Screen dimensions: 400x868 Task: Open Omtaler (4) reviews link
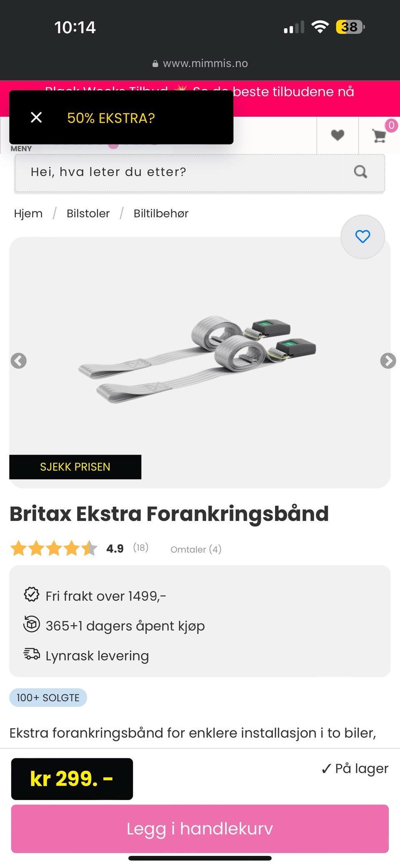point(196,549)
